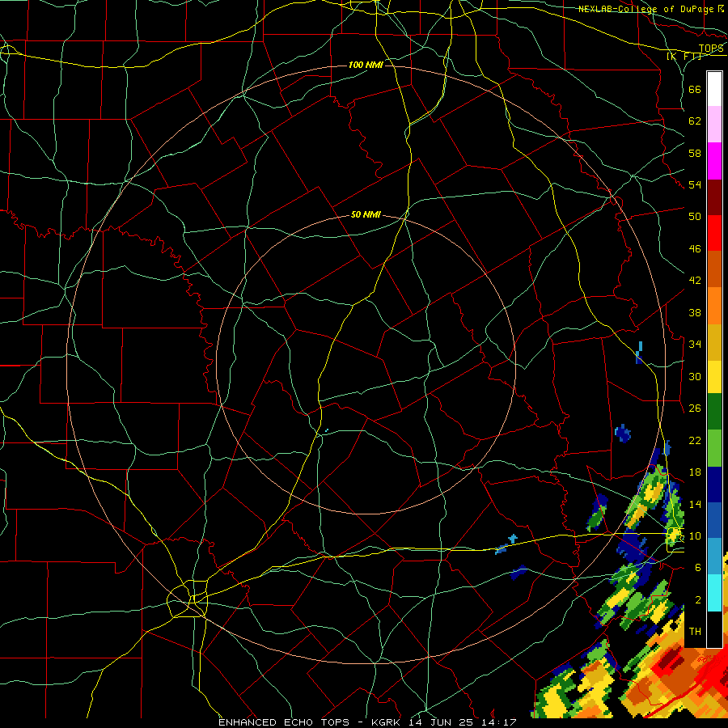Click the navy blue legend swatch
The height and width of the screenshot is (728, 728).
tap(714, 485)
